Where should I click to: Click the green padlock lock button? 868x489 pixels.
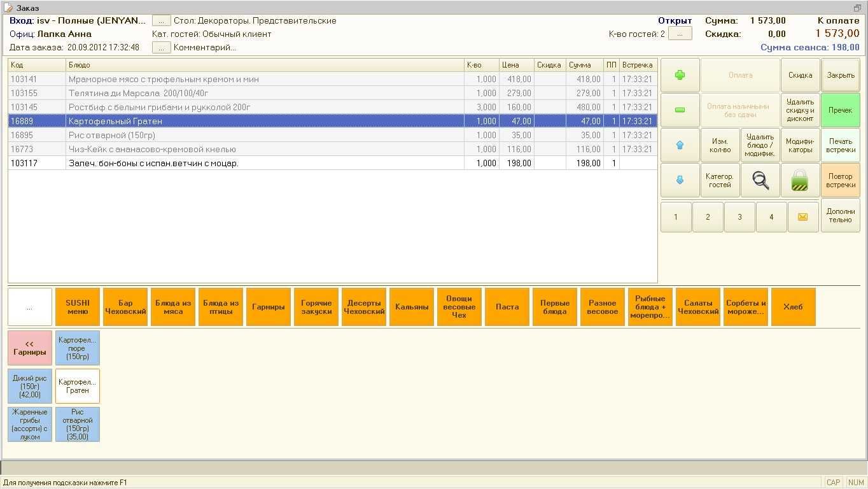pyautogui.click(x=800, y=180)
